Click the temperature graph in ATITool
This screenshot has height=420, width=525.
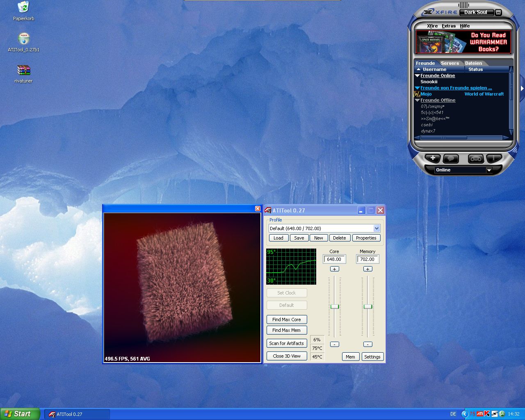[291, 266]
